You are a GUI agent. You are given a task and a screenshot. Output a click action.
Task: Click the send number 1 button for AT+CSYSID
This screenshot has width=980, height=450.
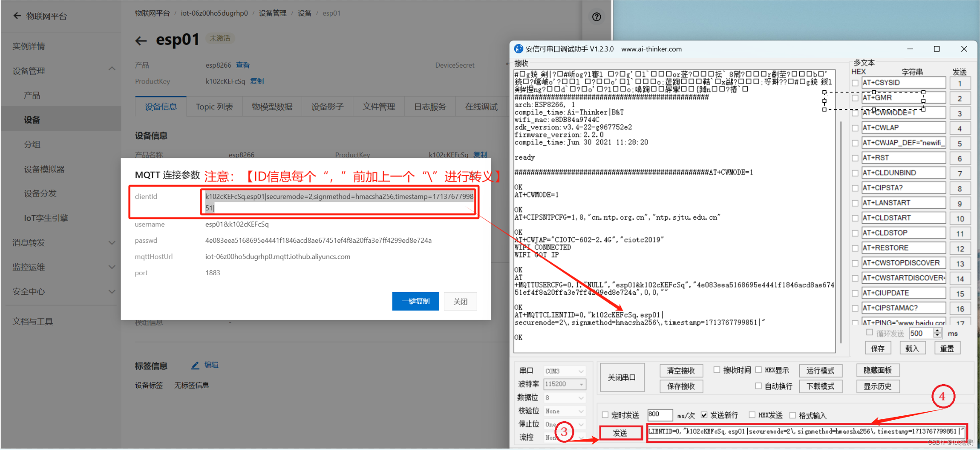pos(960,83)
